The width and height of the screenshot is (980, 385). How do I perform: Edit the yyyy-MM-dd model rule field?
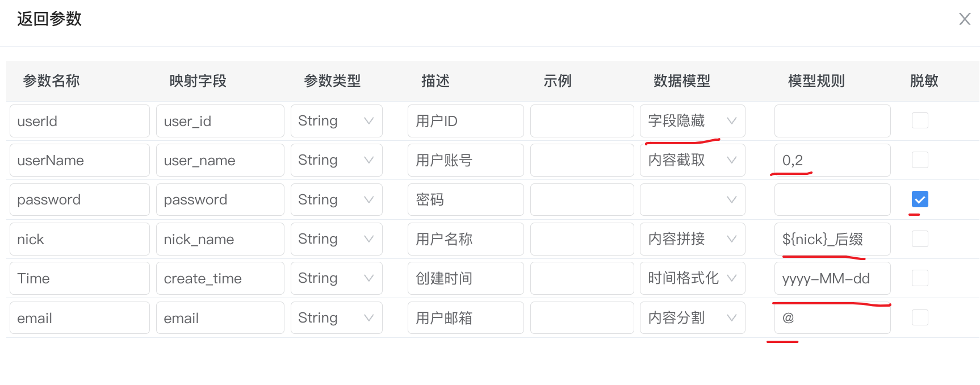tap(832, 278)
